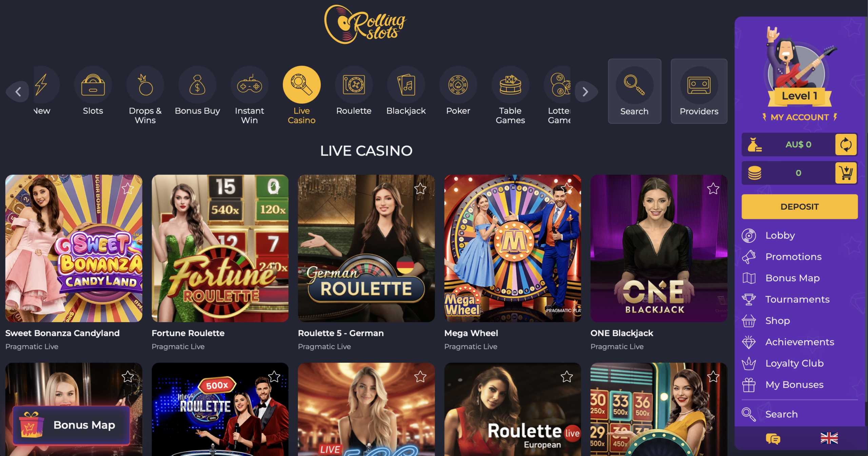Show previous categories with left arrow
This screenshot has height=456, width=868.
click(18, 91)
